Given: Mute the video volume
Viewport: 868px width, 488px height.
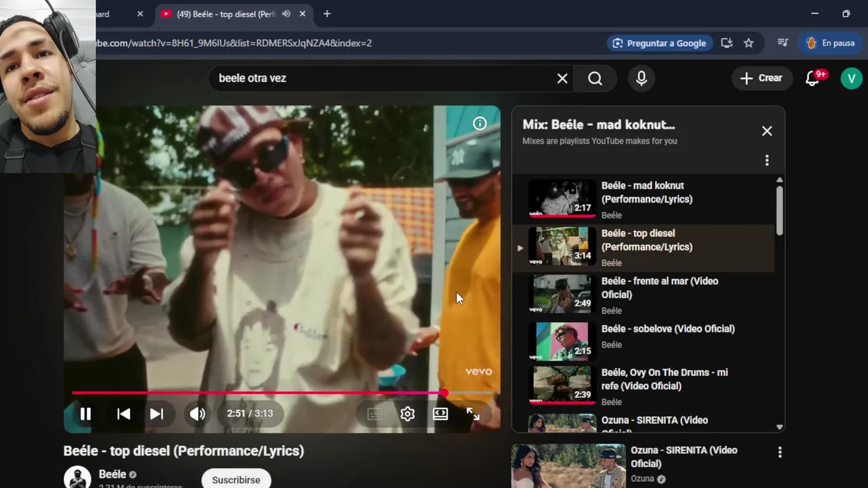Looking at the screenshot, I should tap(197, 413).
